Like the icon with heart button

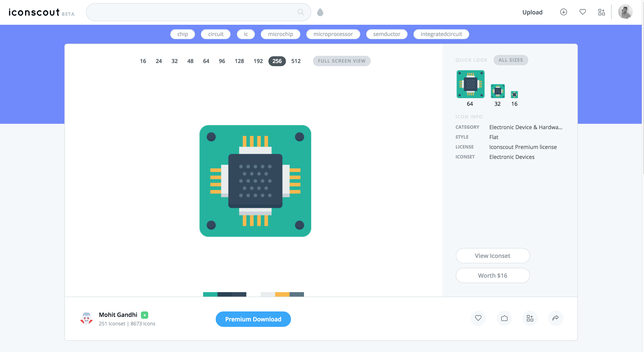pos(478,318)
